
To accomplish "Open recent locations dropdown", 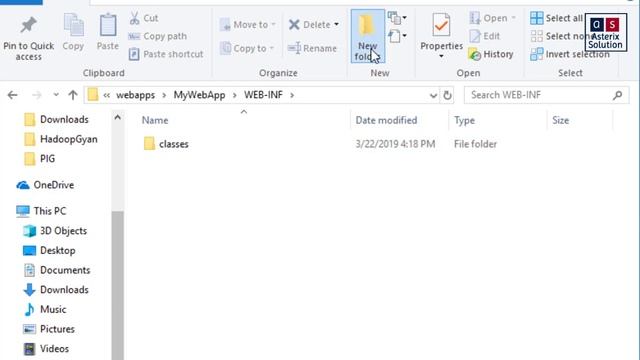I will [56, 95].
